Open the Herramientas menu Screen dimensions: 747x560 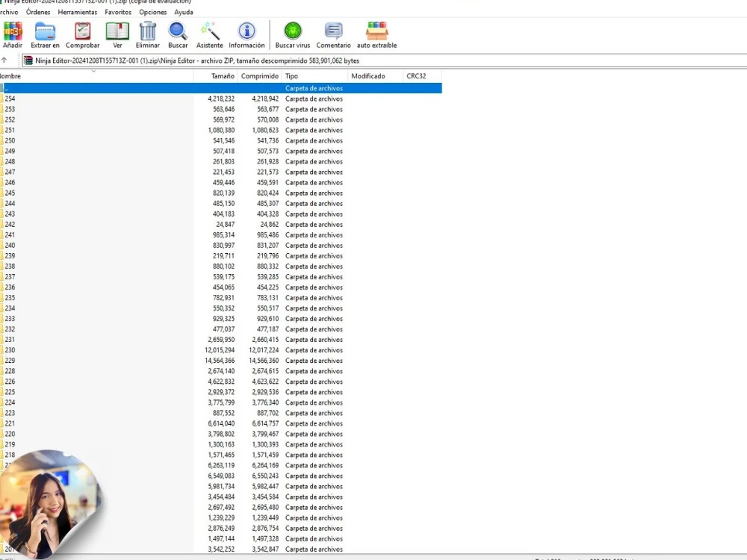tap(78, 12)
